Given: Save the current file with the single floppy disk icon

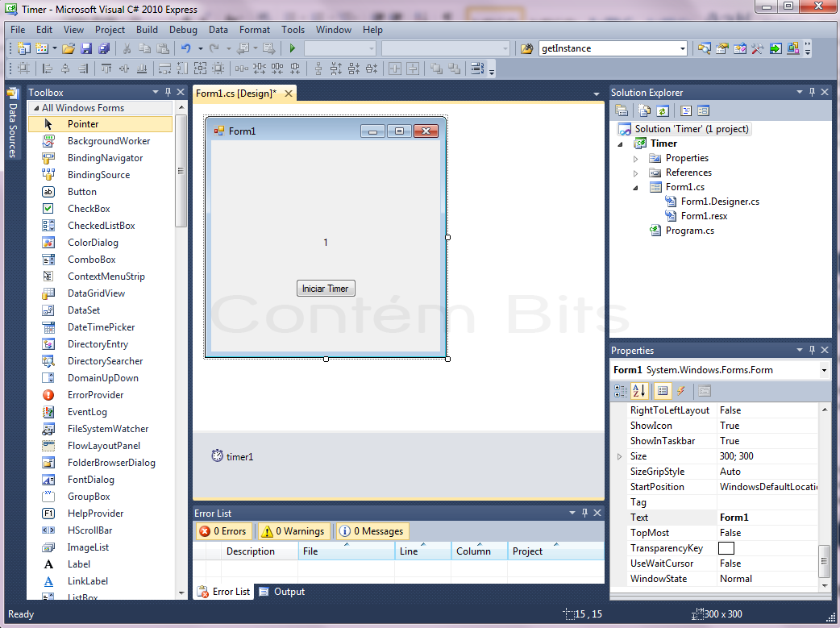Looking at the screenshot, I should 86,48.
